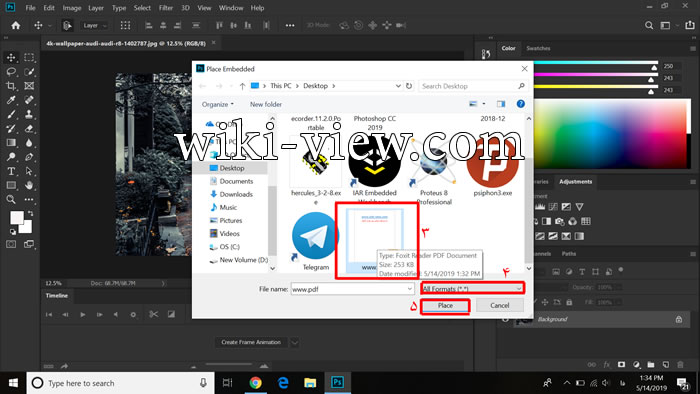Play the timeline animation

click(x=83, y=315)
